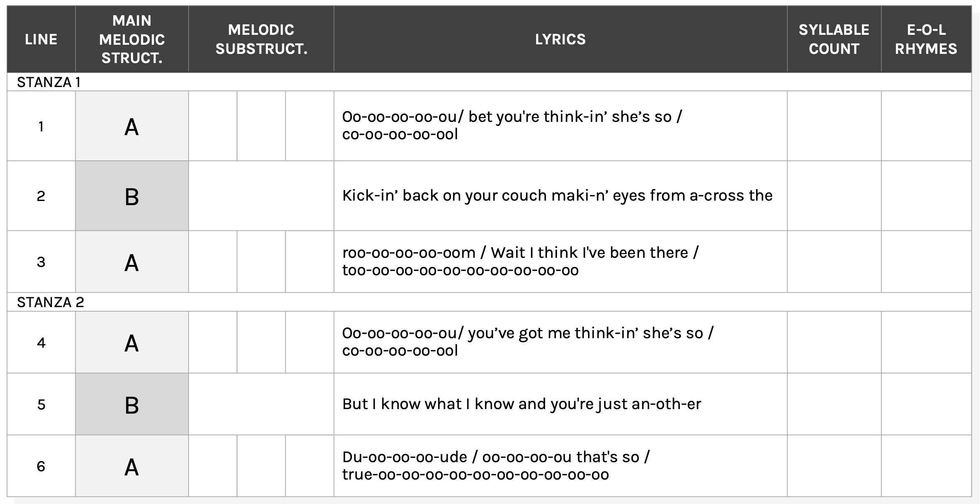Select the B melodic structure cell in line 5
980x504 pixels.
pyautogui.click(x=132, y=404)
